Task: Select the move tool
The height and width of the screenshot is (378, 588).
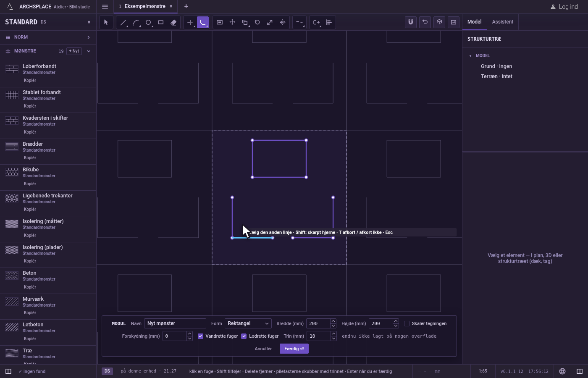Action: (x=232, y=22)
